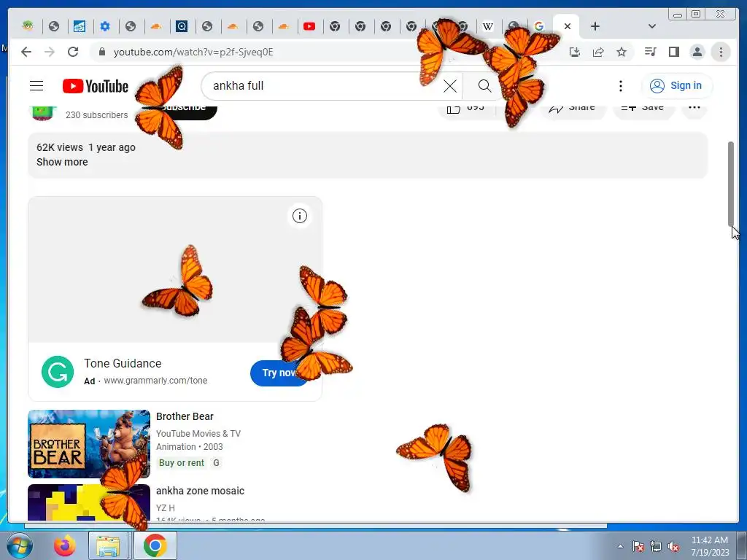Image resolution: width=747 pixels, height=560 pixels.
Task: Bookmark this page with the star icon
Action: pos(622,52)
